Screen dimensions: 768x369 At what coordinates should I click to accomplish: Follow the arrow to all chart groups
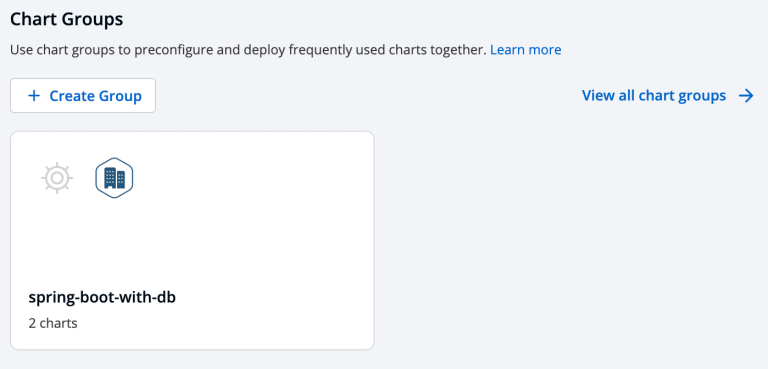(746, 96)
